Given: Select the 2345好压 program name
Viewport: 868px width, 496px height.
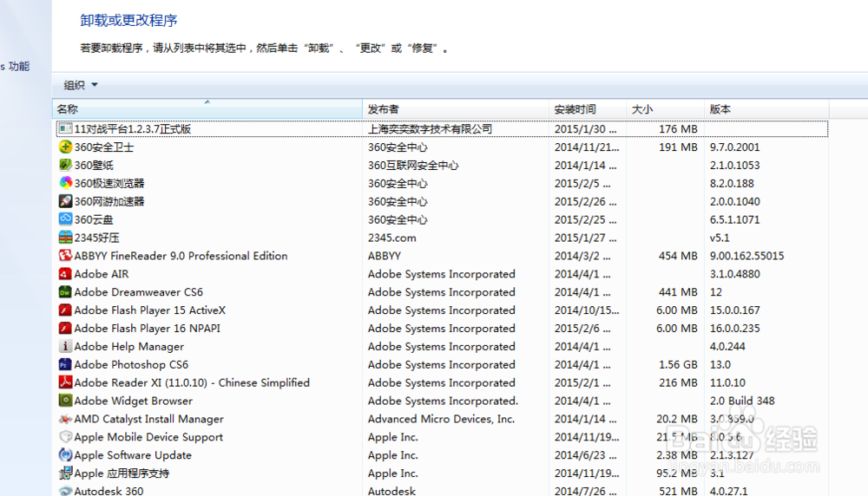Looking at the screenshot, I should point(97,238).
